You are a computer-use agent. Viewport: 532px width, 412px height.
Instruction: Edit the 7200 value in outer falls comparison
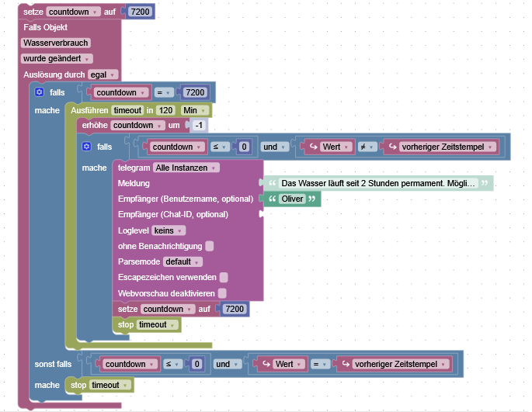pyautogui.click(x=195, y=92)
